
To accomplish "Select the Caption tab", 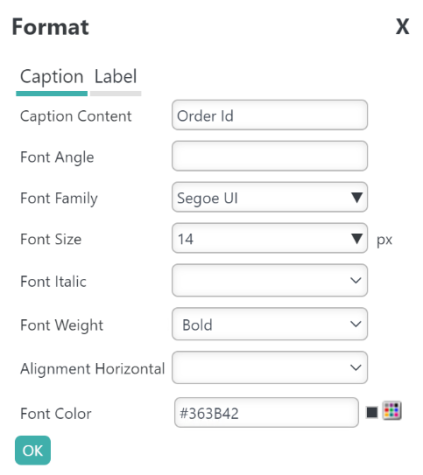I will click(x=52, y=77).
